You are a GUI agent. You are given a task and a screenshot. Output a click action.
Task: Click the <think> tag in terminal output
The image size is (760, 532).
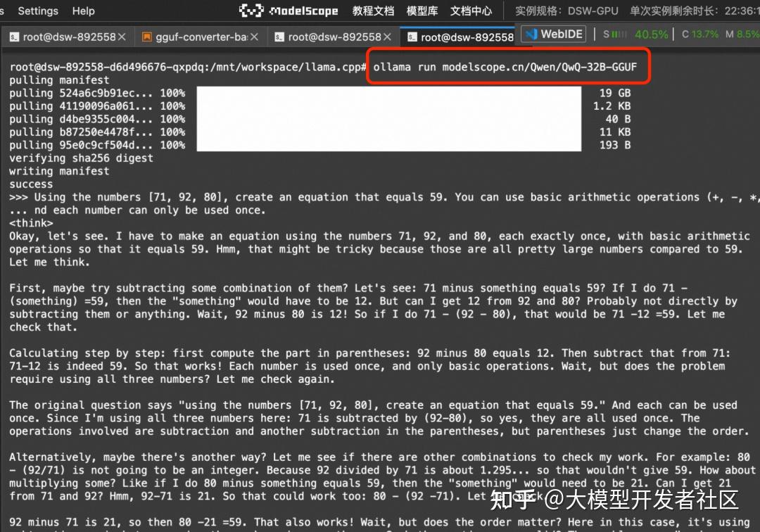click(x=31, y=223)
